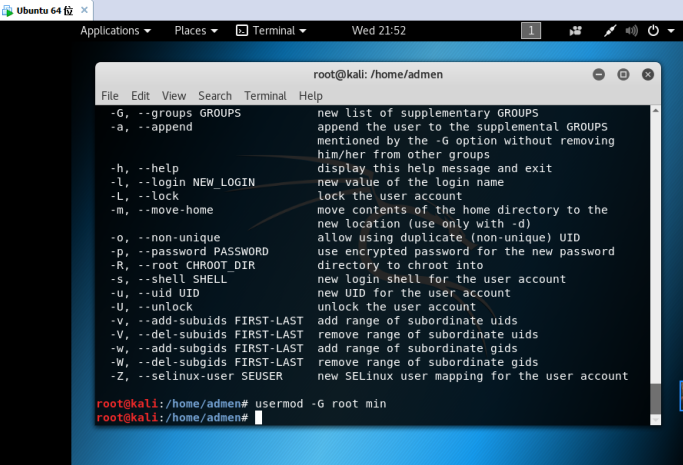The image size is (683, 465).
Task: Click the '--password PASSWORD' option text
Action: [203, 252]
